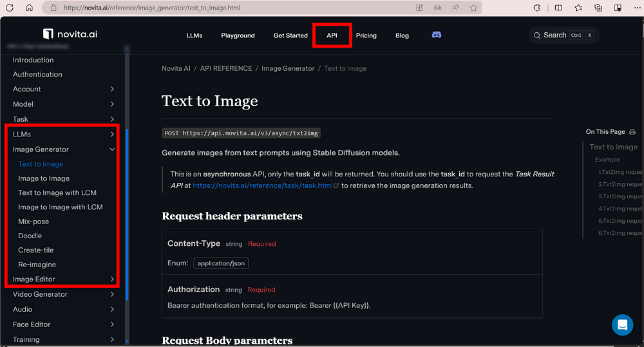
Task: Open the chat support bubble
Action: coord(622,325)
